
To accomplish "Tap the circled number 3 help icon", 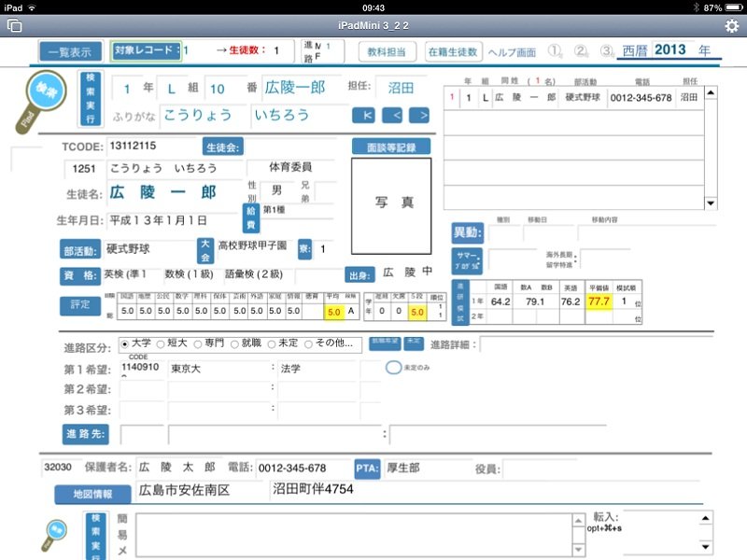I will pyautogui.click(x=606, y=50).
